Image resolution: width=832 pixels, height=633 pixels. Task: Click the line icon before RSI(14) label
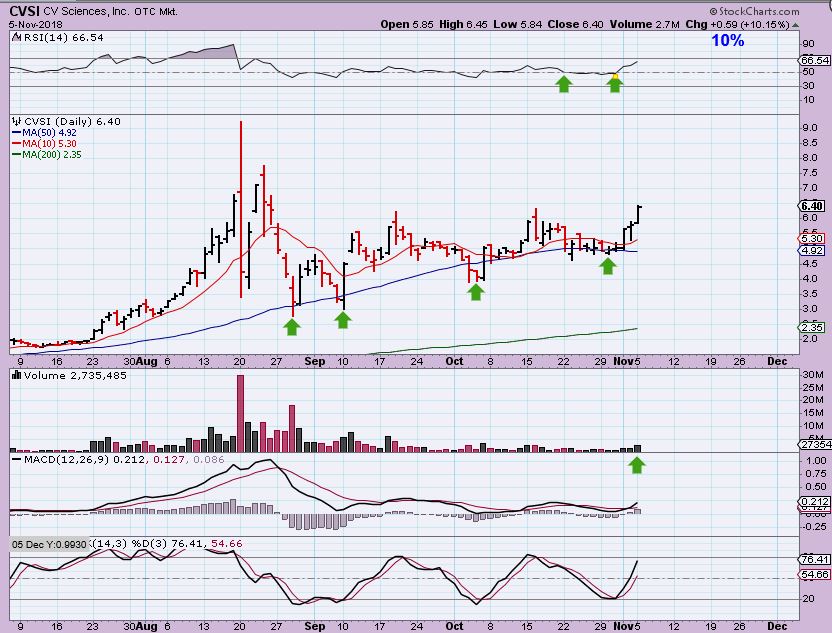(x=16, y=37)
